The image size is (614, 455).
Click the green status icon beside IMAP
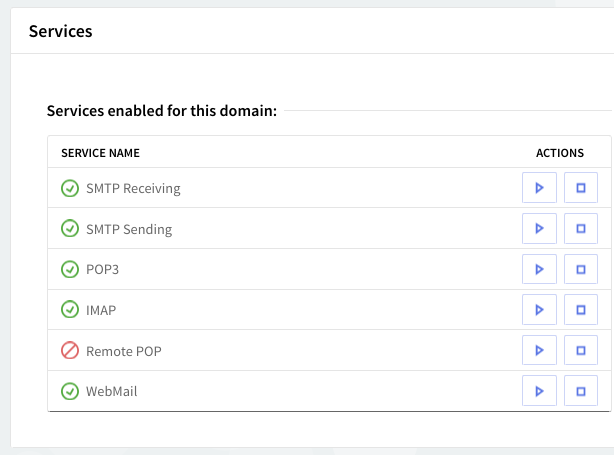(70, 310)
